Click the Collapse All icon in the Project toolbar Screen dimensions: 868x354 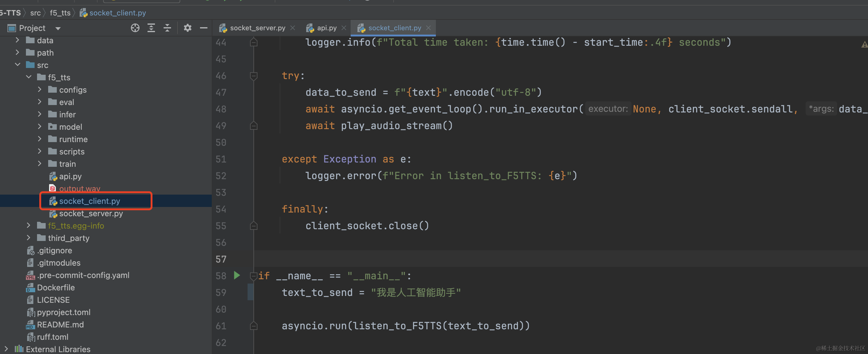[167, 28]
